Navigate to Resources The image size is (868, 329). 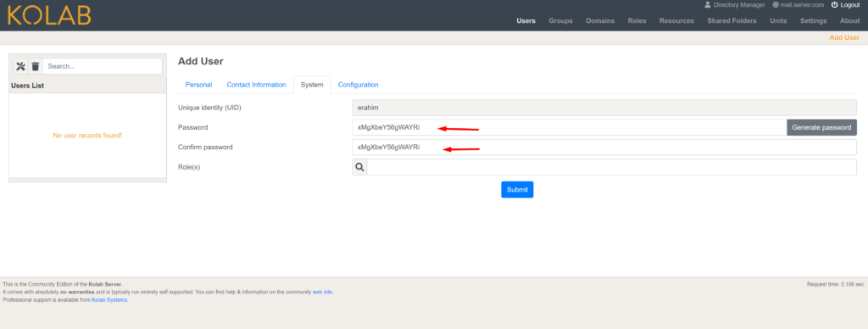pos(676,21)
